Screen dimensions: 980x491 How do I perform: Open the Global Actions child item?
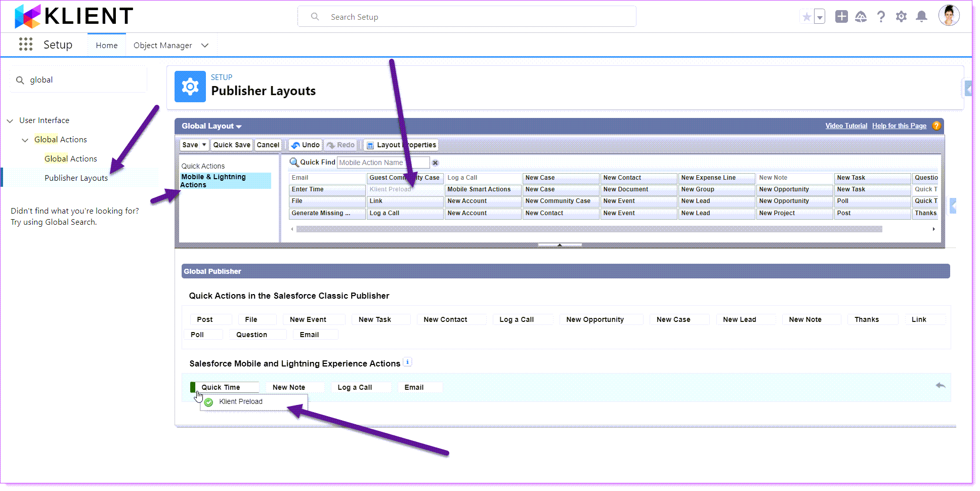tap(71, 159)
